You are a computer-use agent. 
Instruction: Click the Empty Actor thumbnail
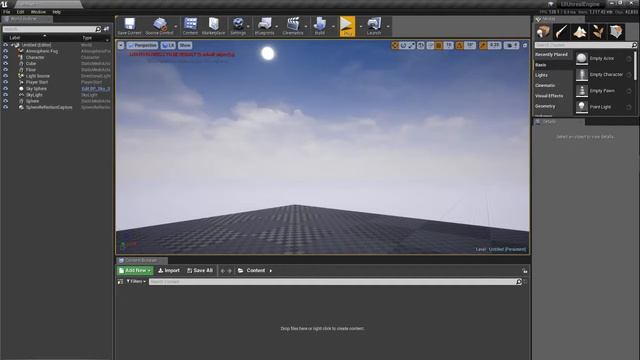[582, 58]
